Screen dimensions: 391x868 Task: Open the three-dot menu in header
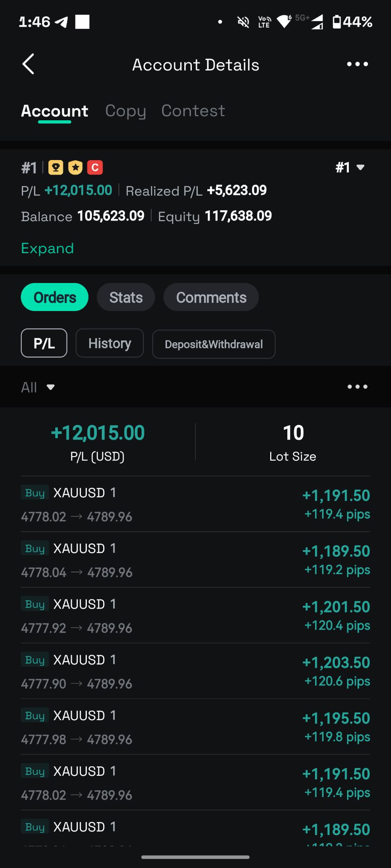357,64
